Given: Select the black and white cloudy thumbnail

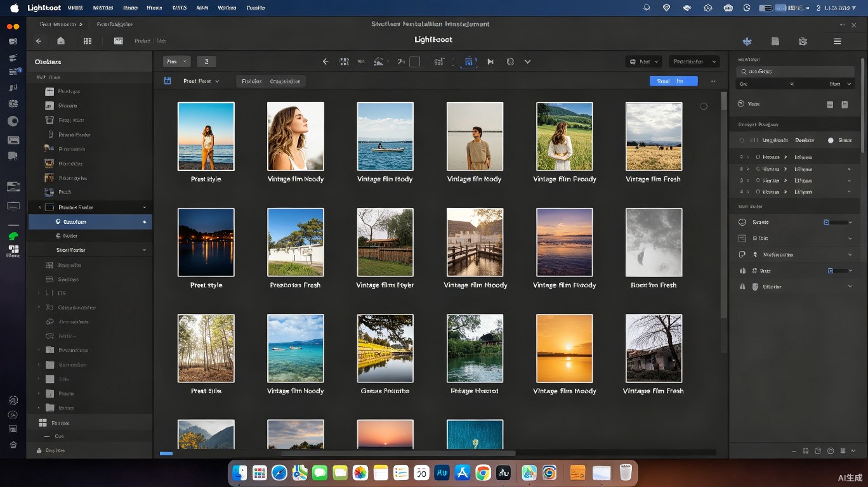Looking at the screenshot, I should point(654,242).
